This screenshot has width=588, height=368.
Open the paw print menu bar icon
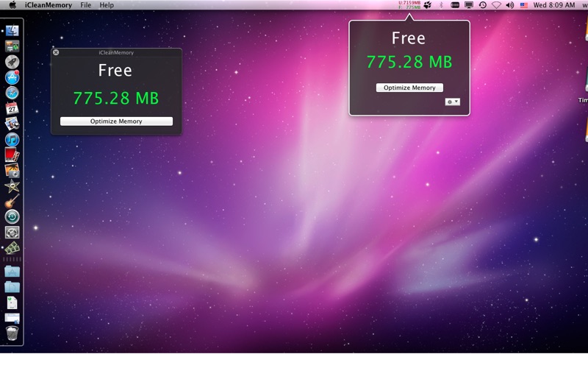click(x=428, y=5)
